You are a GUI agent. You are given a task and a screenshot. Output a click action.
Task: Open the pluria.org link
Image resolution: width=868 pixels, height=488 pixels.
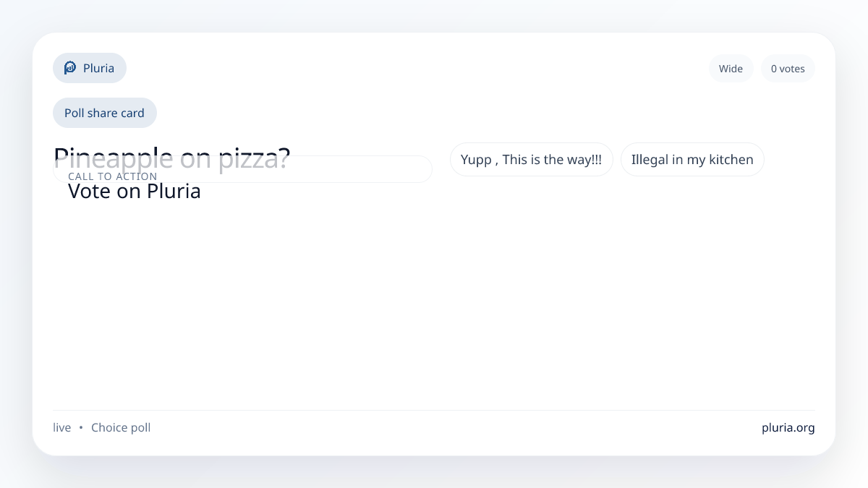[x=788, y=427]
